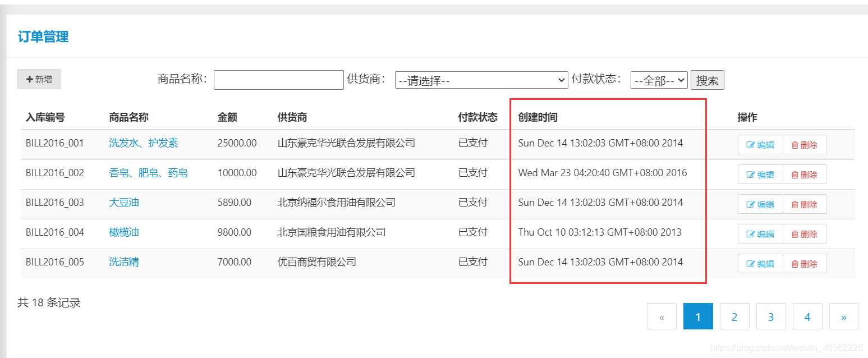The image size is (868, 358).
Task: Select page 1 in pagination
Action: (x=698, y=316)
